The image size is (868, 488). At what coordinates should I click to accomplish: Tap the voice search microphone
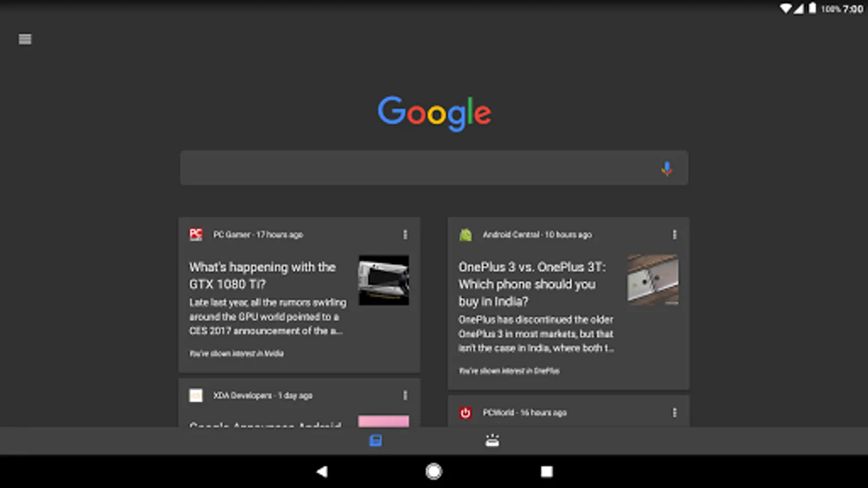tap(667, 169)
